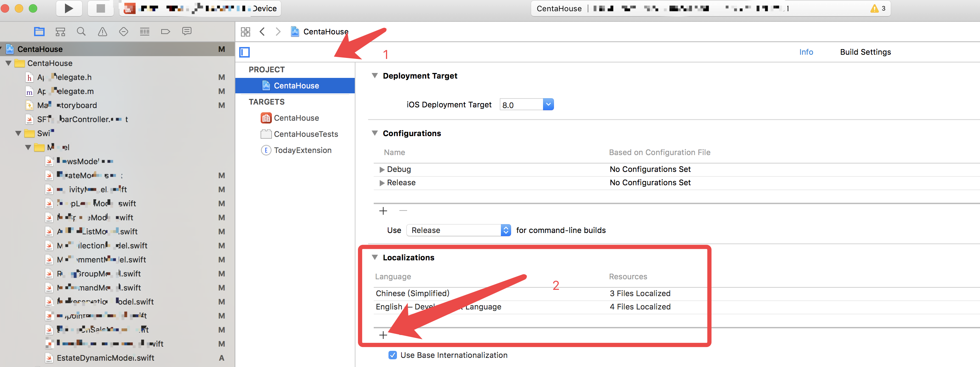The height and width of the screenshot is (367, 980).
Task: Expand the Release configuration row
Action: pos(381,183)
